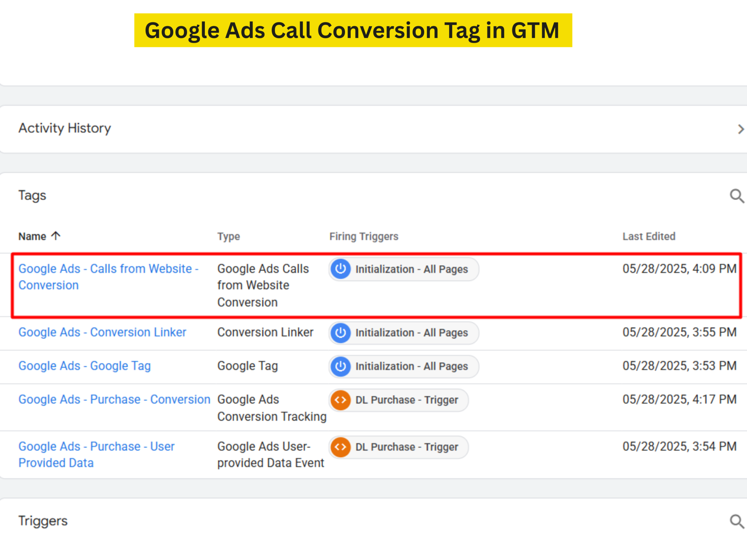Click the Initialization trigger icon in the Calls from Website row
Viewport: 747px width, 560px height.
point(341,269)
